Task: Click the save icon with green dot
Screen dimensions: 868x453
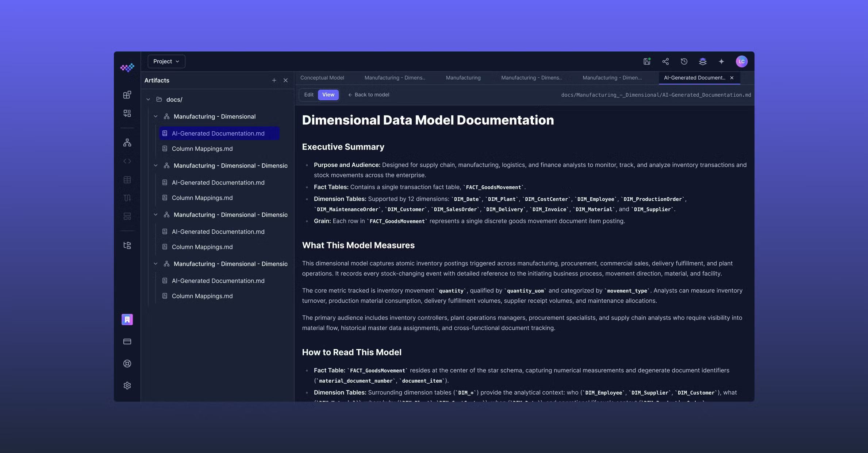Action: coord(647,61)
